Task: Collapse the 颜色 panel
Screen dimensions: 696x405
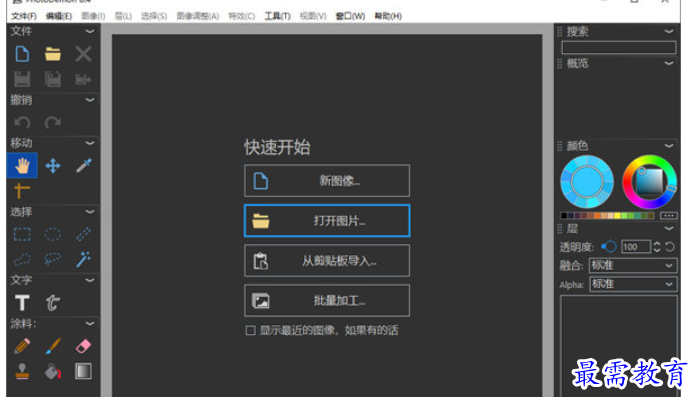Action: 668,146
